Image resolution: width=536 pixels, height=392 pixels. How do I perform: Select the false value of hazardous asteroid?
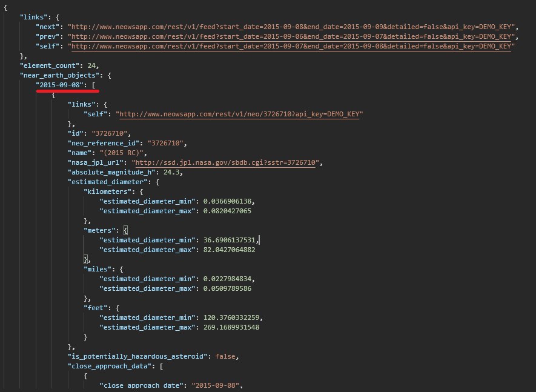point(225,356)
